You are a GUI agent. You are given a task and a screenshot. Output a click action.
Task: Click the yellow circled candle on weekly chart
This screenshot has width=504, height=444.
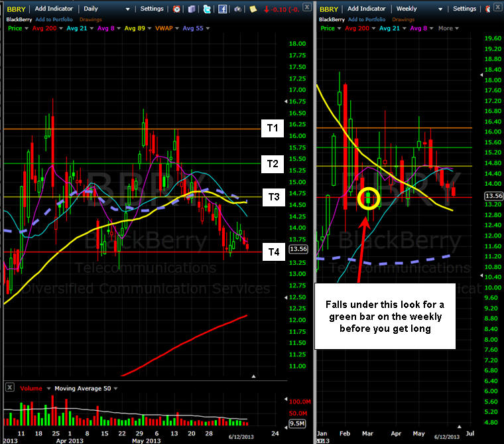click(369, 198)
